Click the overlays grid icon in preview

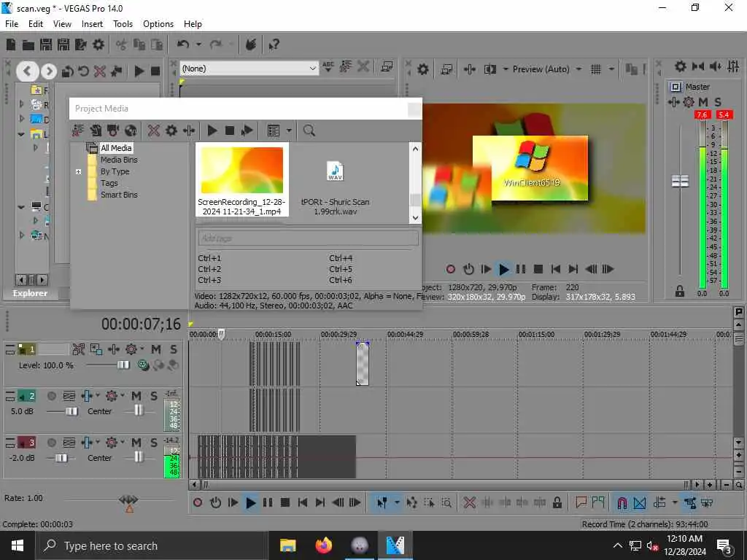(595, 69)
